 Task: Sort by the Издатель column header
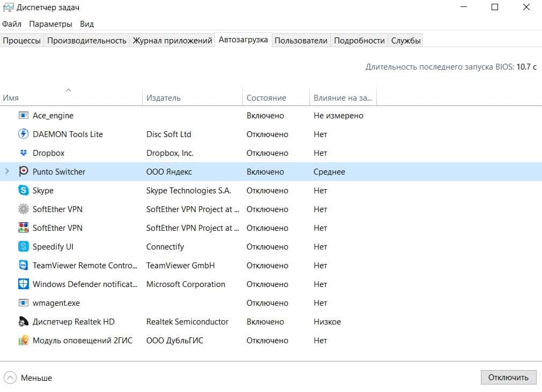coord(192,98)
